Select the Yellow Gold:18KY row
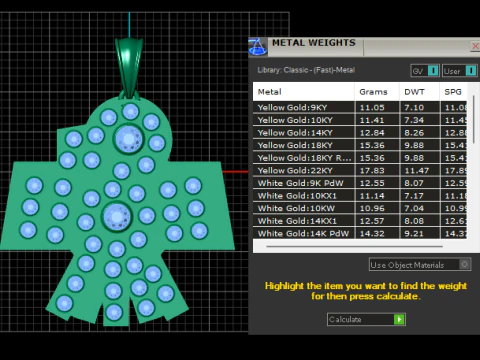 (360, 145)
